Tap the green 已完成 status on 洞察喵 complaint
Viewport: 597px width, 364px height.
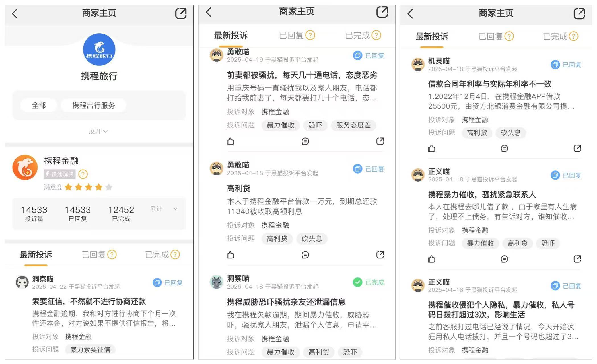tap(369, 282)
